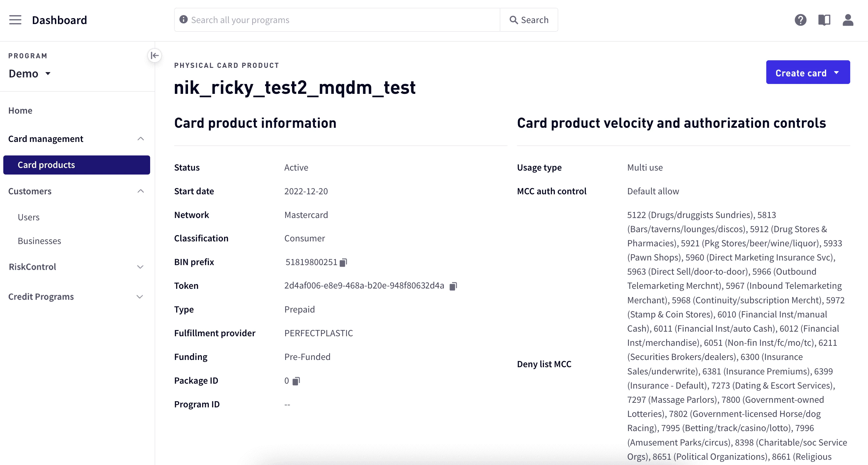The height and width of the screenshot is (465, 868).
Task: Open the navigation hamburger menu
Action: click(x=15, y=20)
